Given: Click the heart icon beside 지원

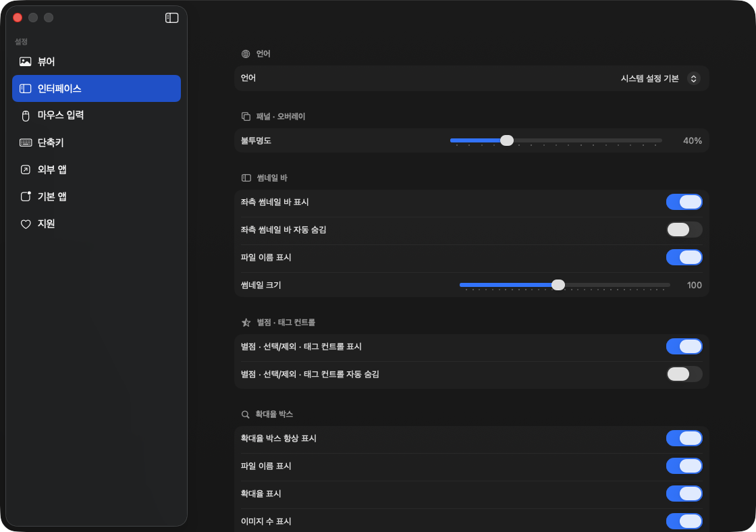Looking at the screenshot, I should tap(26, 224).
